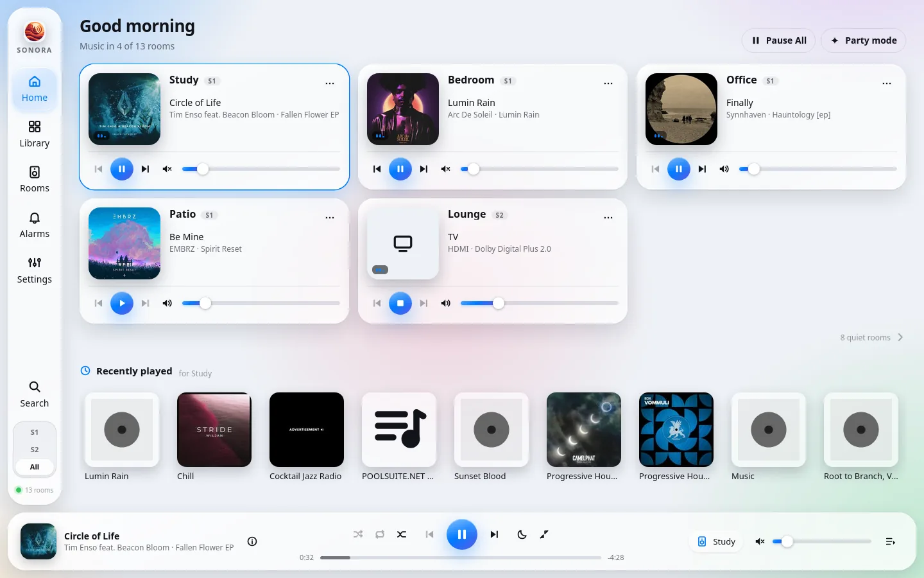Open the Lounge room options menu

click(x=608, y=218)
